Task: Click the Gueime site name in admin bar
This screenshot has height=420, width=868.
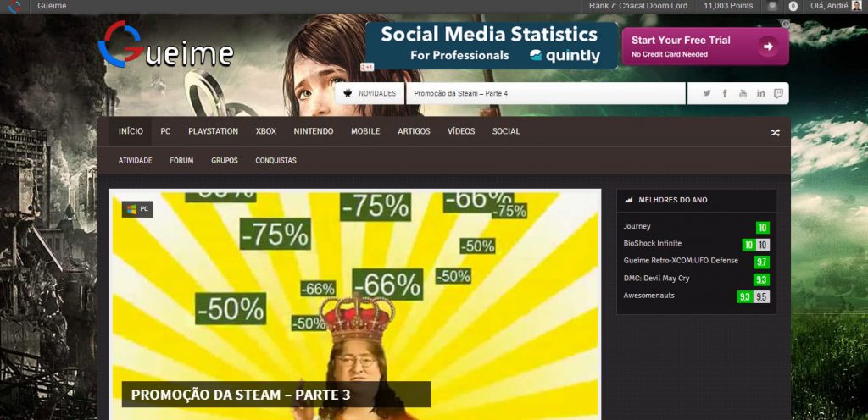Action: tap(52, 6)
